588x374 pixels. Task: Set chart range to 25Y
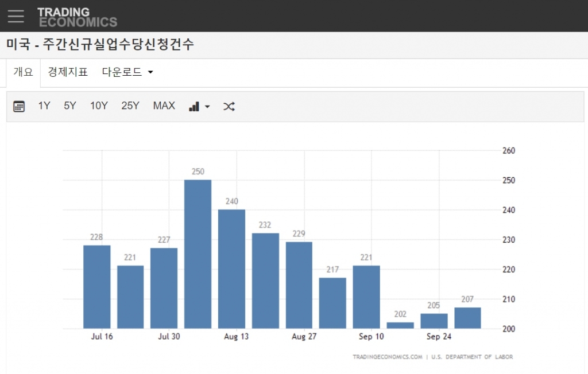[130, 106]
